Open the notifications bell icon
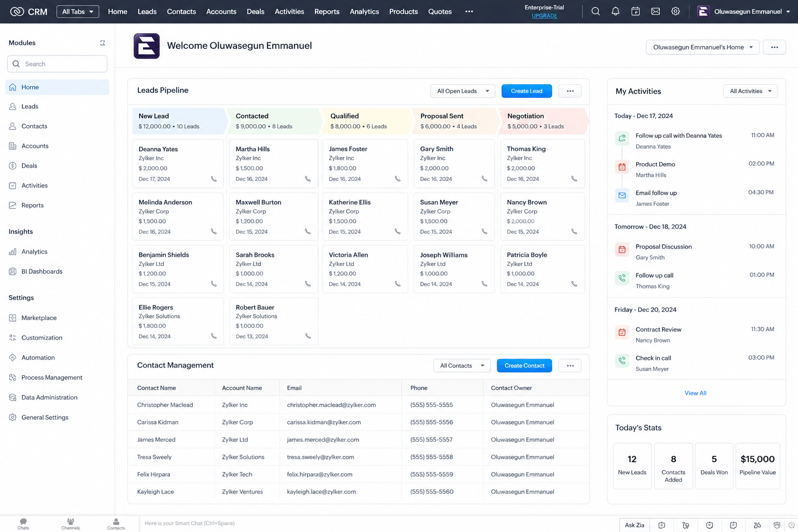798x532 pixels. (x=615, y=11)
